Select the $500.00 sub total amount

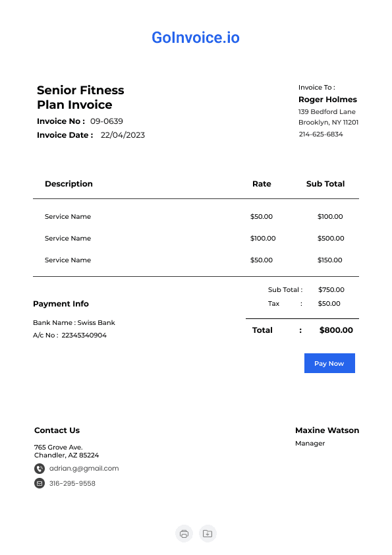point(331,238)
